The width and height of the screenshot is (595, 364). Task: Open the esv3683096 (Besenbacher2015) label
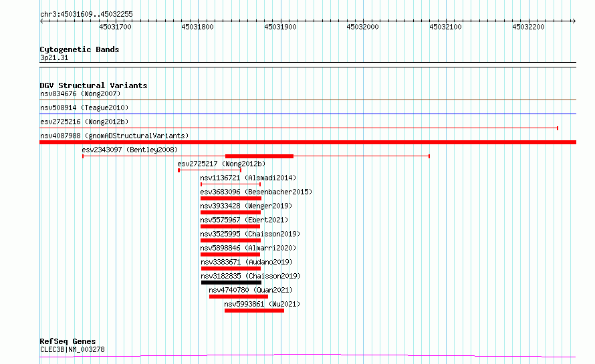256,192
